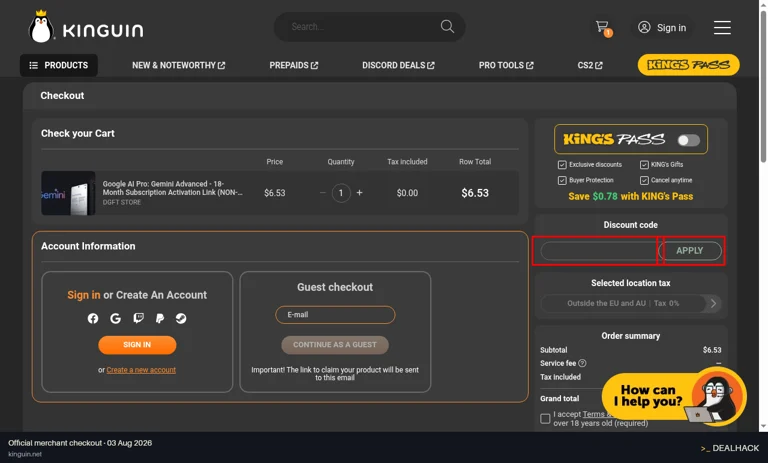Toggle the Cancel anytime checkbox
Image resolution: width=768 pixels, height=463 pixels.
tap(644, 180)
